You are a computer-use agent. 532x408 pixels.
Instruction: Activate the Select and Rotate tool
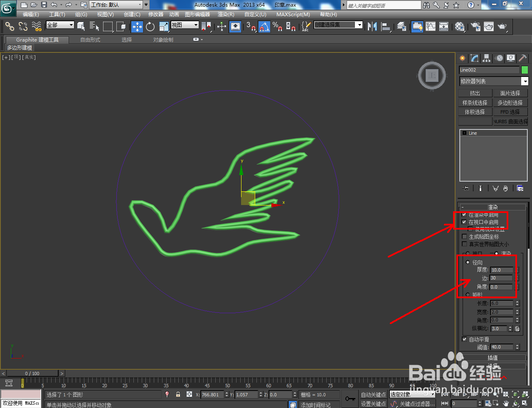click(x=150, y=27)
